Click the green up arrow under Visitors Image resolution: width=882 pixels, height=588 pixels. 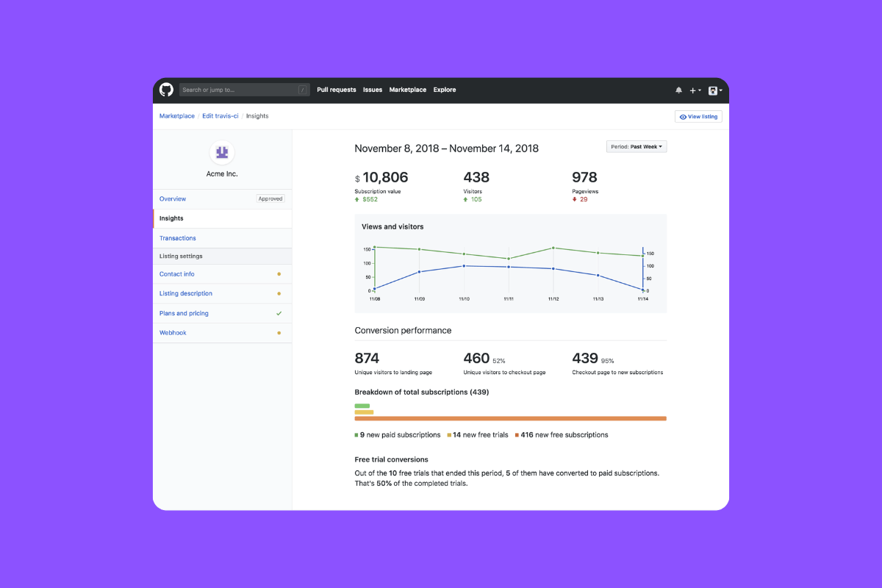tap(466, 198)
